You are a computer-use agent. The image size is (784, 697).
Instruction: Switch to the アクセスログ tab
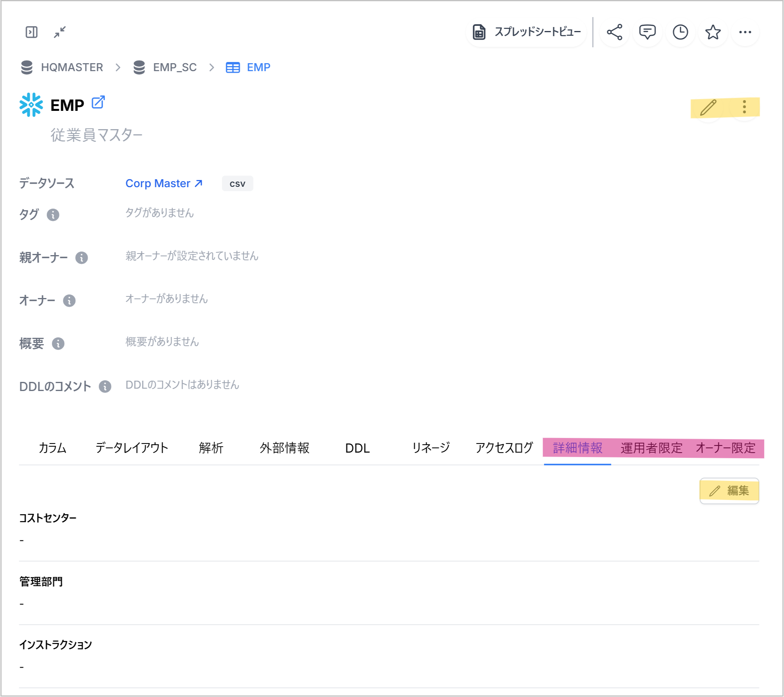tap(504, 448)
